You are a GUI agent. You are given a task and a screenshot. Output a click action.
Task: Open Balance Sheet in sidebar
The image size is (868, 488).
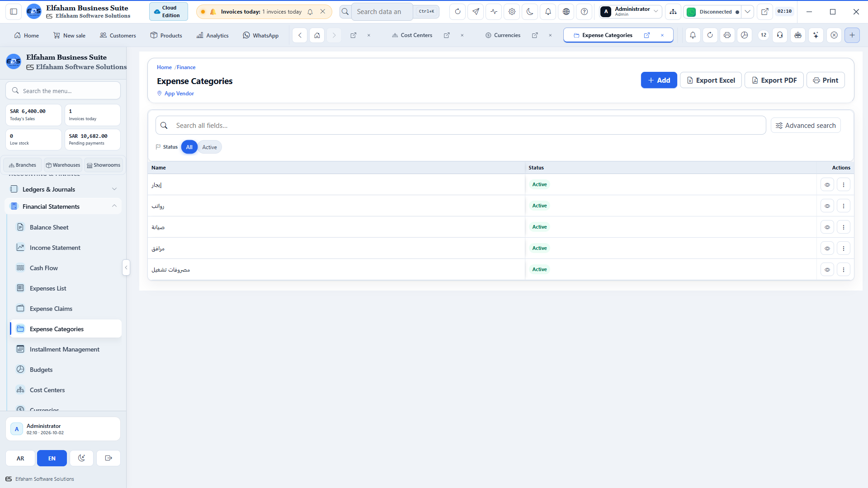click(x=66, y=227)
